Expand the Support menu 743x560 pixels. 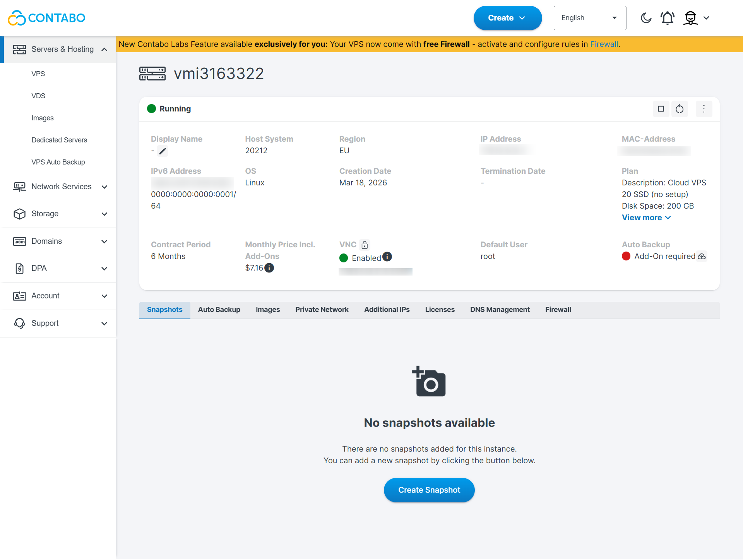104,324
